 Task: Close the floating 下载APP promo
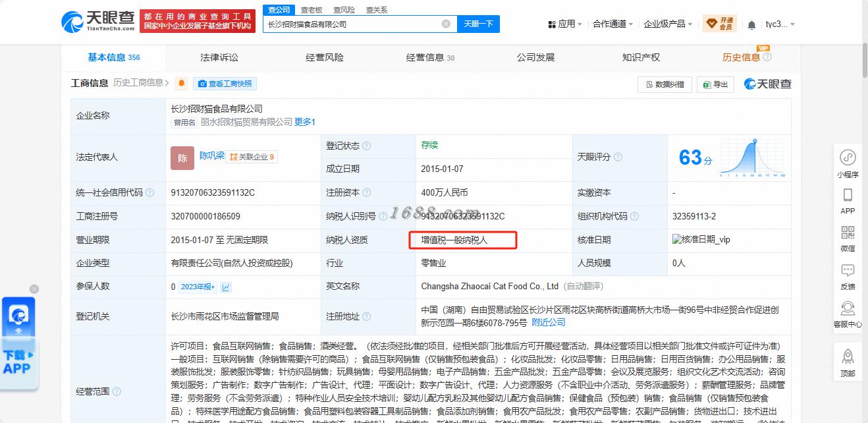coord(34,289)
